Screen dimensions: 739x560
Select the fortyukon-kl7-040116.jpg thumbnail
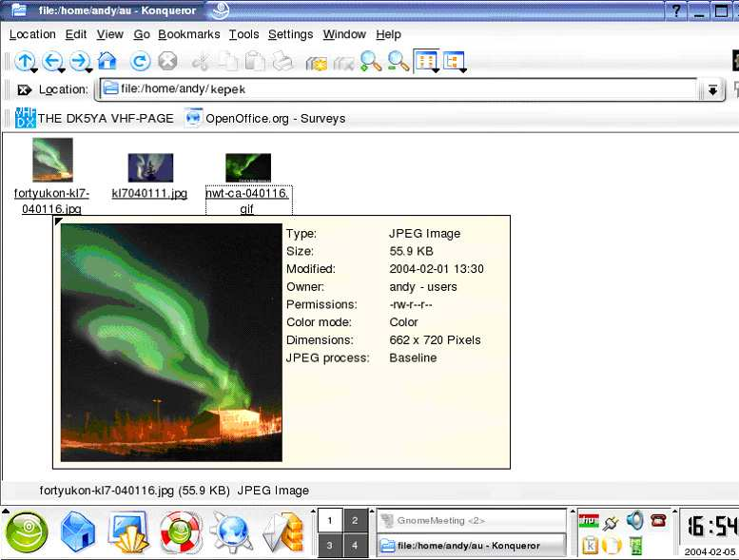click(x=53, y=160)
